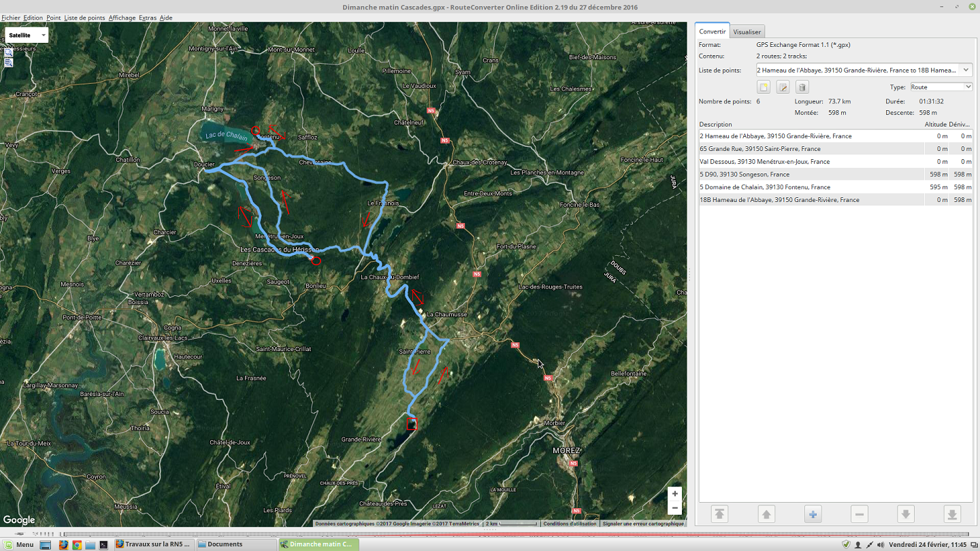
Task: Click Signaler une erreur cartographique link
Action: 643,524
